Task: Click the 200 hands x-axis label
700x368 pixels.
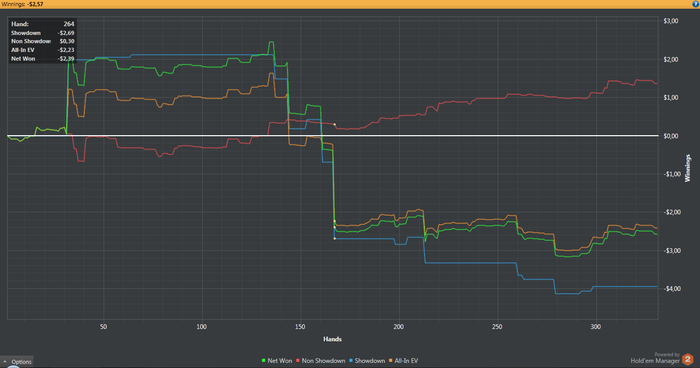Action: [399, 327]
